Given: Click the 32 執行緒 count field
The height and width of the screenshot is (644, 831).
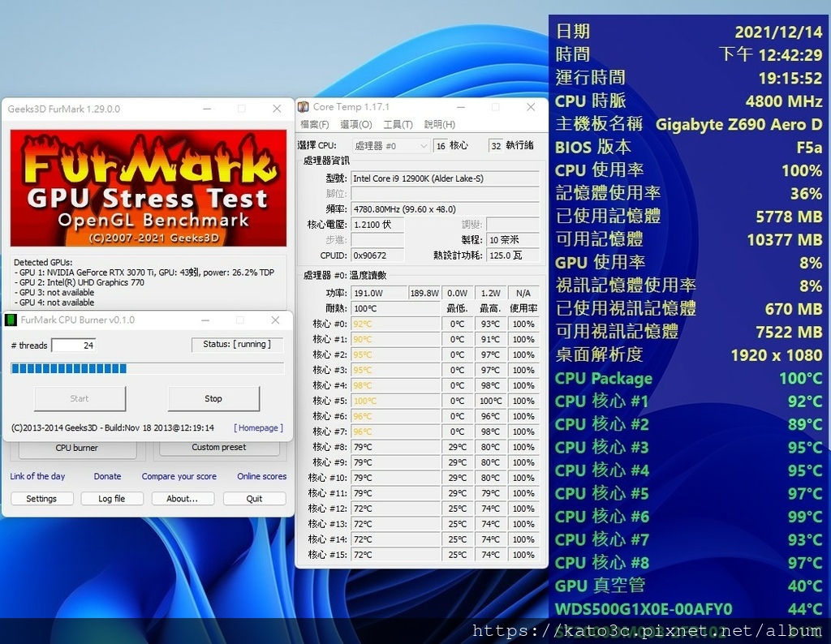Looking at the screenshot, I should pyautogui.click(x=496, y=146).
